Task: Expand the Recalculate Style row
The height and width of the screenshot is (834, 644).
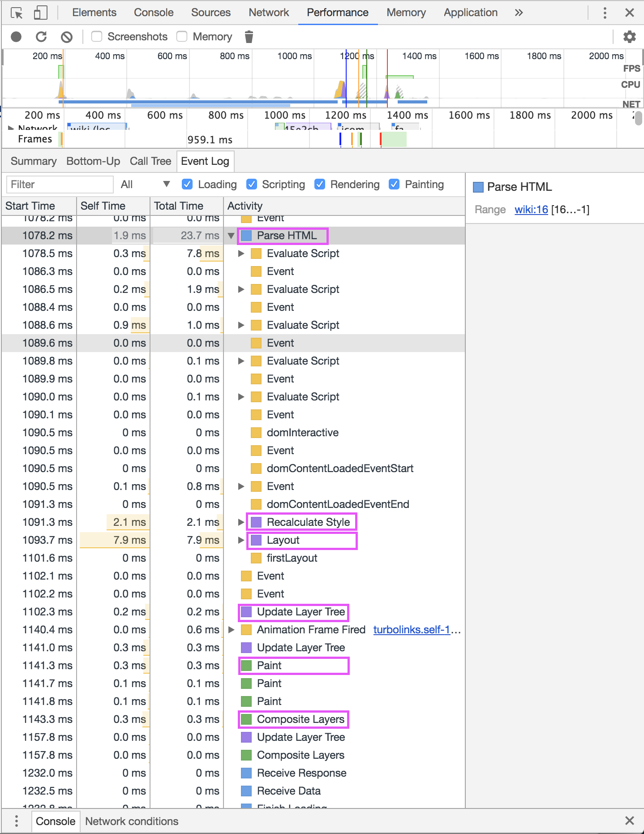Action: coord(241,522)
